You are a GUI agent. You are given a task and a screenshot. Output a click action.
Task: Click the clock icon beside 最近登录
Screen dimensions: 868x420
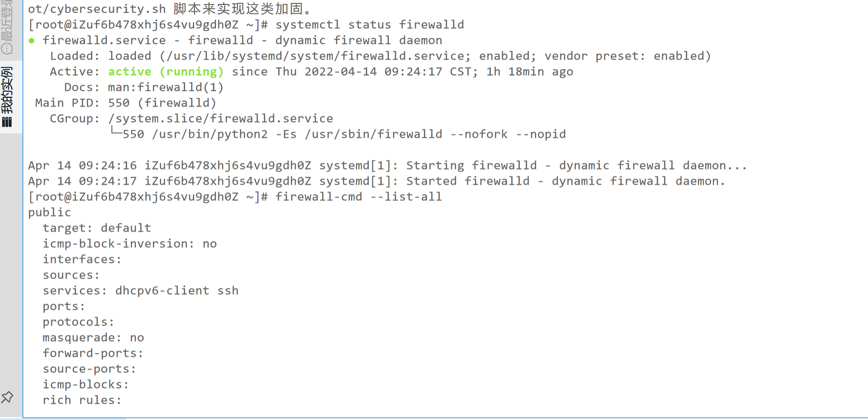(x=7, y=48)
